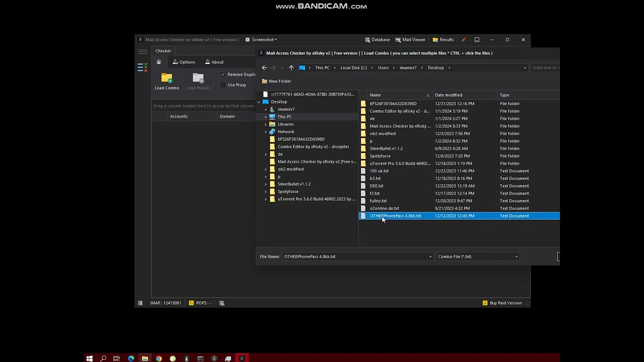
Task: Click the Domain column header
Action: coord(236,117)
